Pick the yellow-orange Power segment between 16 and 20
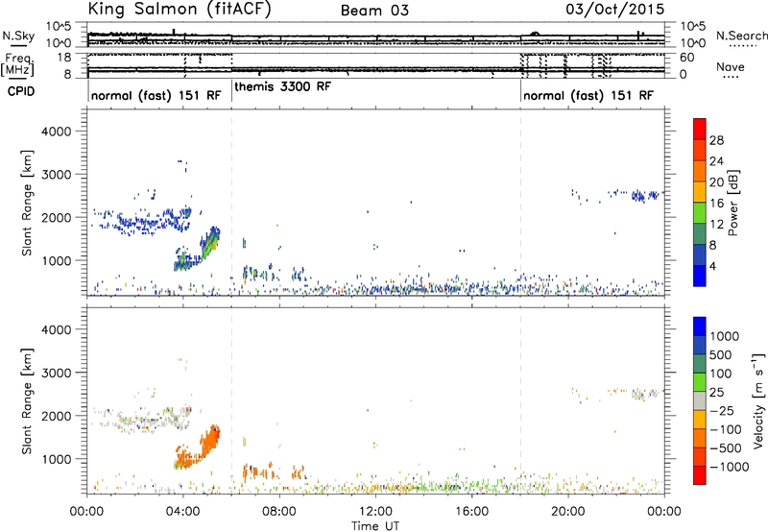Image resolution: width=768 pixels, height=532 pixels. pos(700,192)
